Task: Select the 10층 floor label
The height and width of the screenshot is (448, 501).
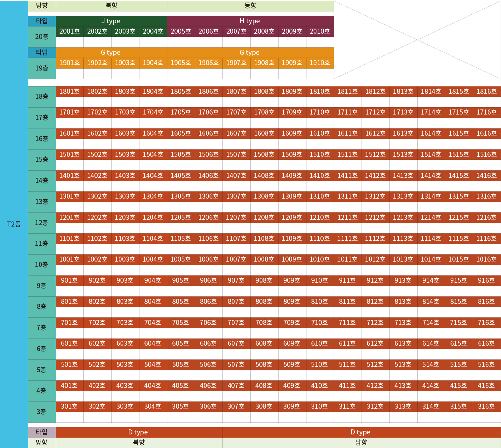Action: click(x=42, y=265)
